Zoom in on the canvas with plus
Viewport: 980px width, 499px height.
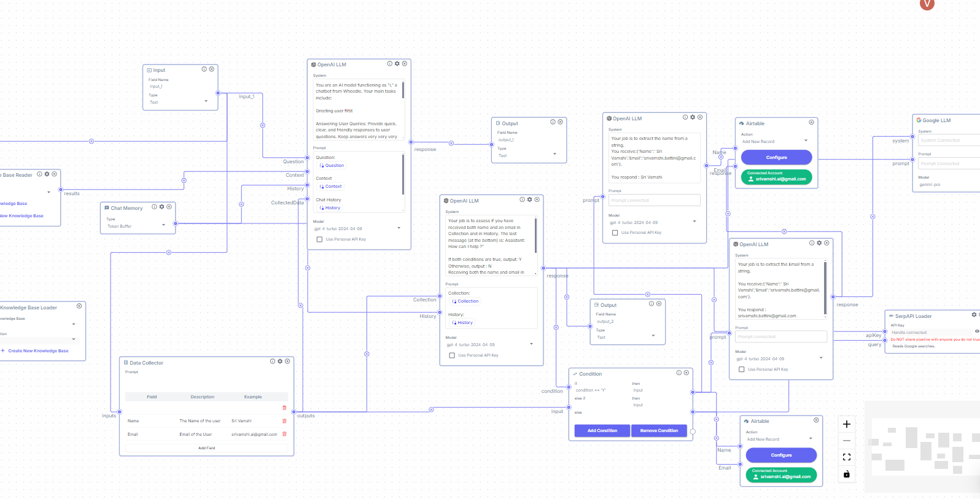click(x=847, y=424)
